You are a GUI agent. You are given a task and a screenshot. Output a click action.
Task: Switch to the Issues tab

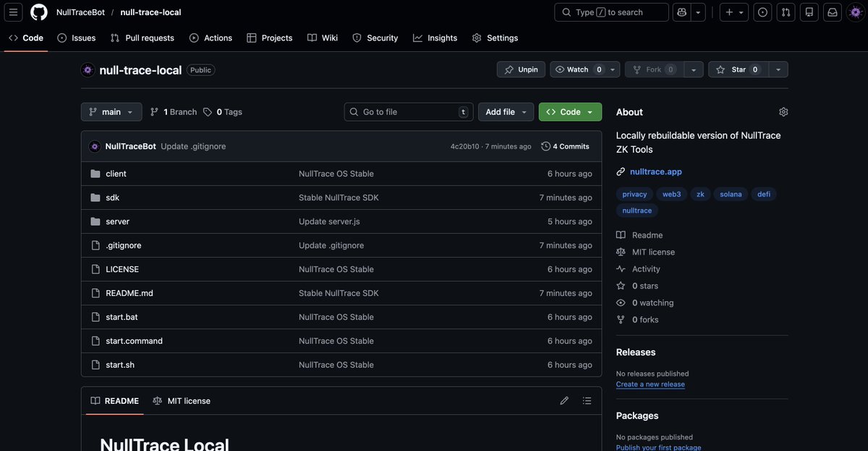[x=77, y=38]
